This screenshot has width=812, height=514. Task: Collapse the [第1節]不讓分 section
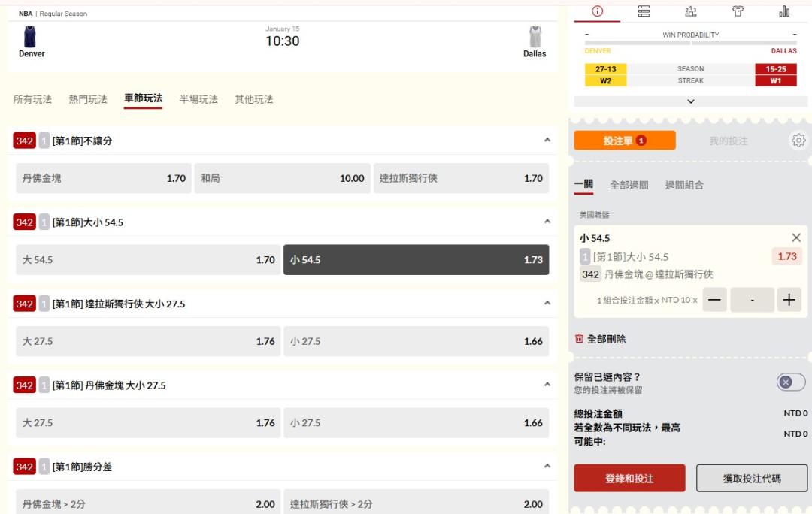547,141
